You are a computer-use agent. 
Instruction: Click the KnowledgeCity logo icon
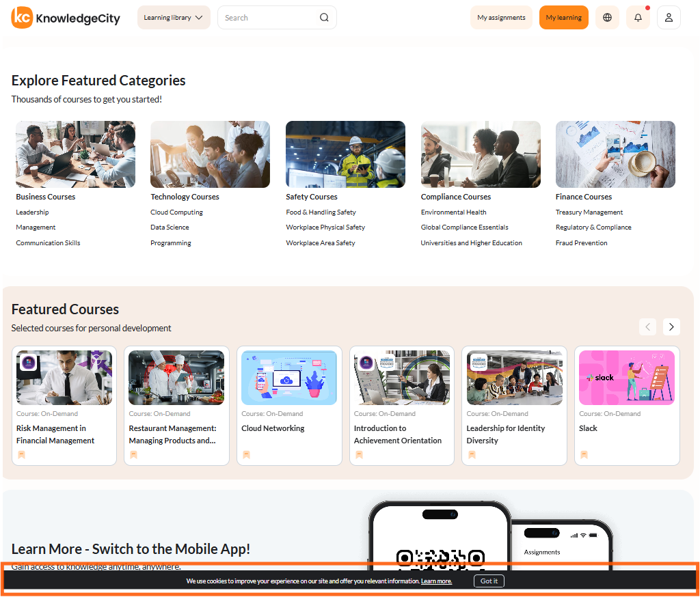point(22,17)
